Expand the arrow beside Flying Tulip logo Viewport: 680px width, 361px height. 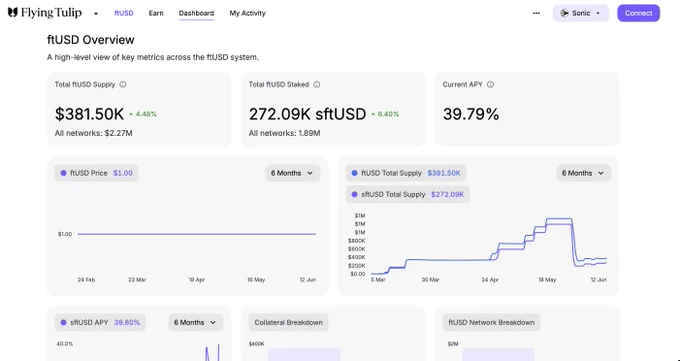pyautogui.click(x=96, y=13)
